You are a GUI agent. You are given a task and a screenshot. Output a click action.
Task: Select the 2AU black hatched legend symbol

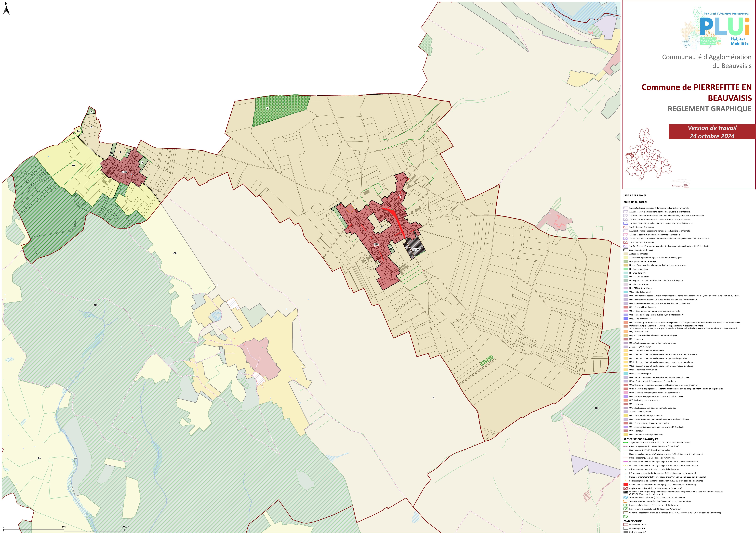click(626, 250)
